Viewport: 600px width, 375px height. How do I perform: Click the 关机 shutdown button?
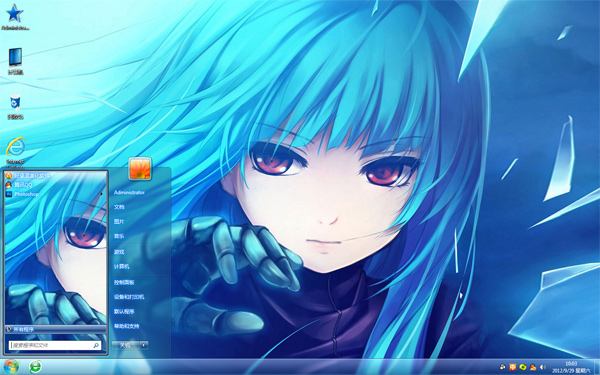click(x=125, y=345)
